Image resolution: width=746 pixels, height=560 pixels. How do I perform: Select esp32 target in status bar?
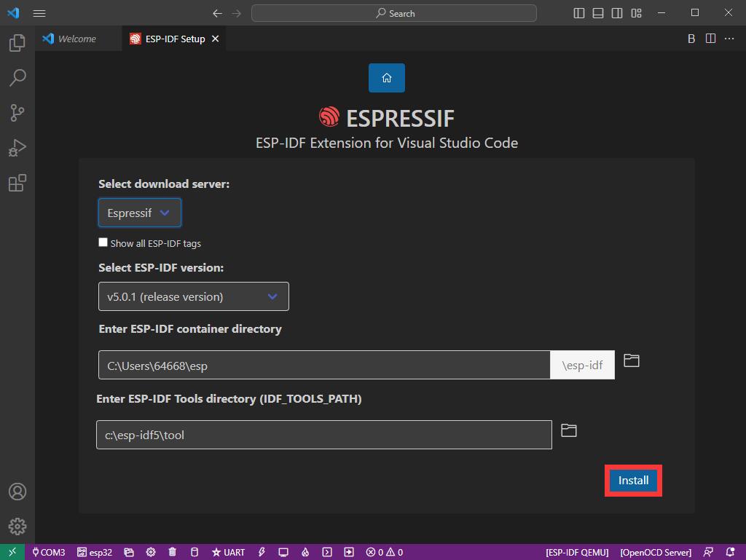95,553
